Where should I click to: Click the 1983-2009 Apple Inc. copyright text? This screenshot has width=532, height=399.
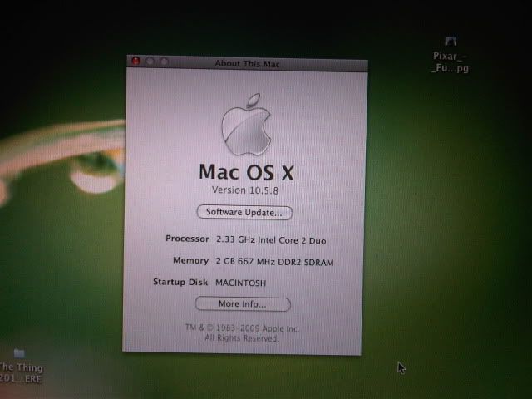click(x=242, y=328)
